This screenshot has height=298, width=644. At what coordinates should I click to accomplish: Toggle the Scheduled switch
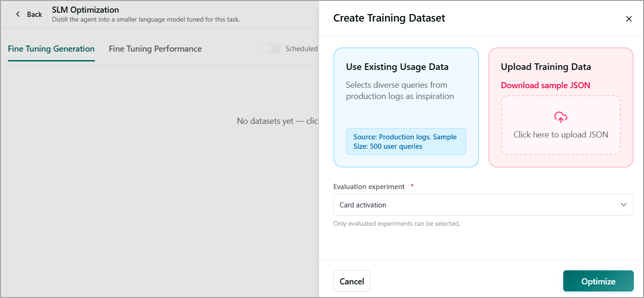pyautogui.click(x=271, y=48)
